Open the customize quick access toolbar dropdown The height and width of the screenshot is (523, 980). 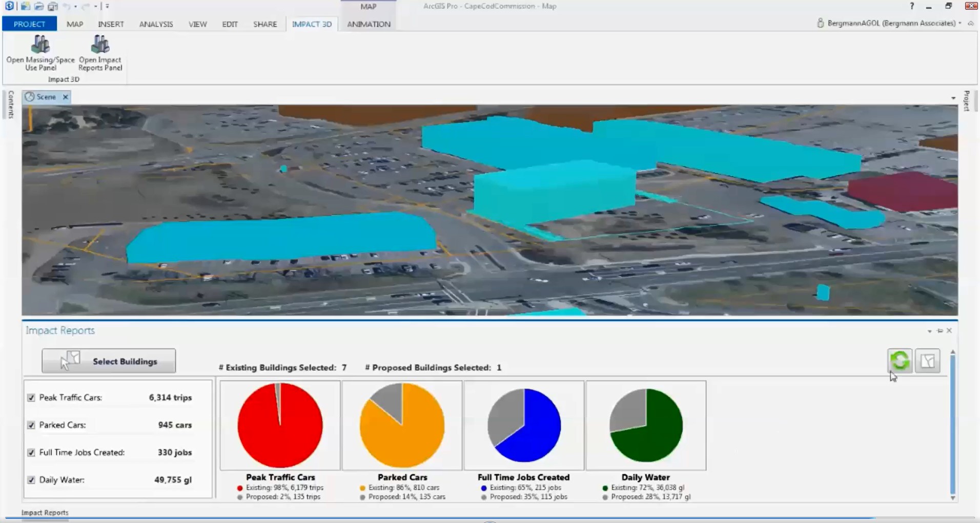(107, 7)
